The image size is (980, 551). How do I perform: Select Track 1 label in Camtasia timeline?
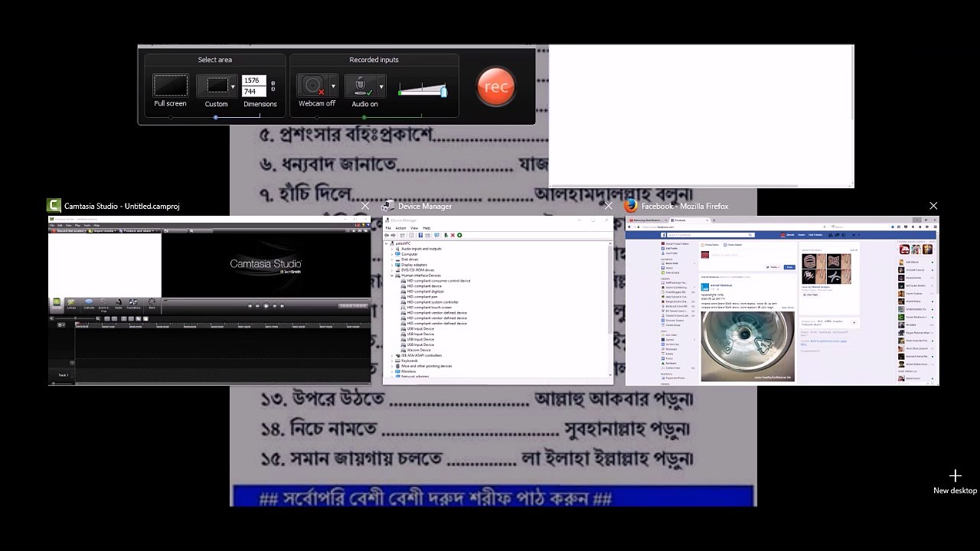tap(63, 375)
